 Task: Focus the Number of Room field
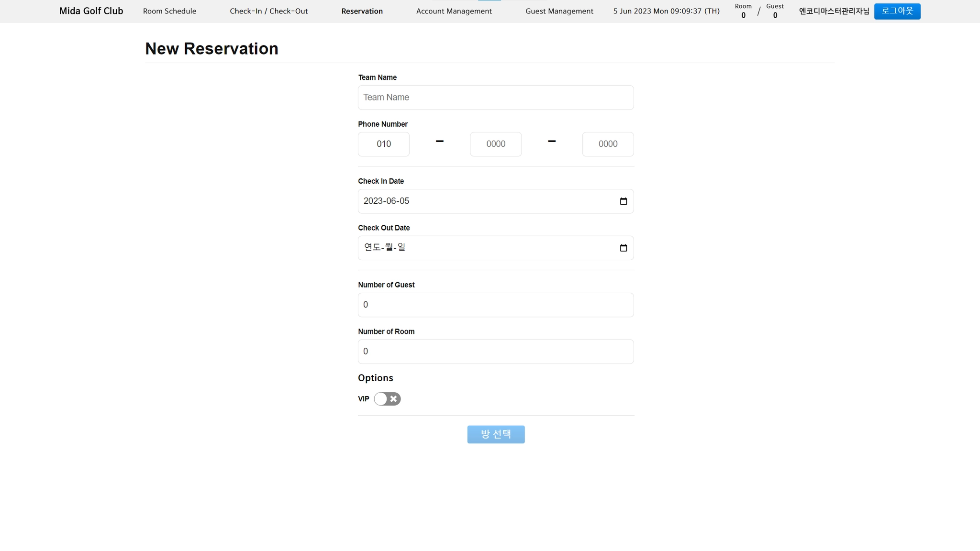pyautogui.click(x=495, y=352)
